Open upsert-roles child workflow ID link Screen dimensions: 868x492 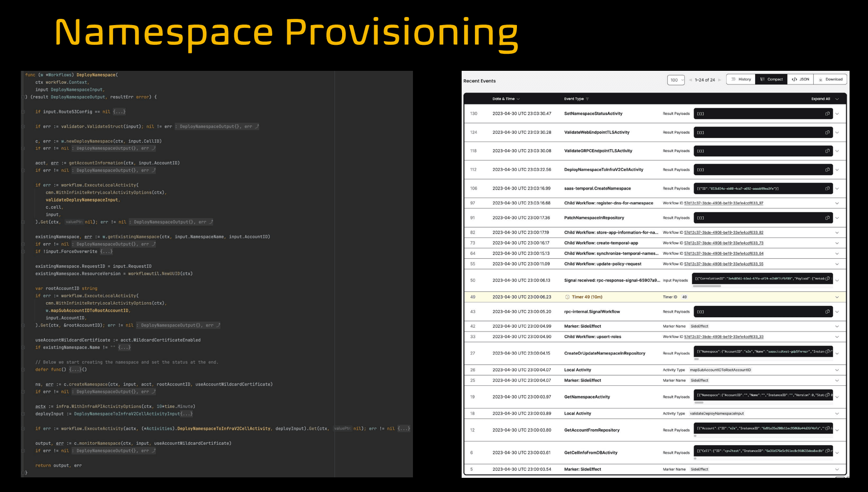pos(723,337)
